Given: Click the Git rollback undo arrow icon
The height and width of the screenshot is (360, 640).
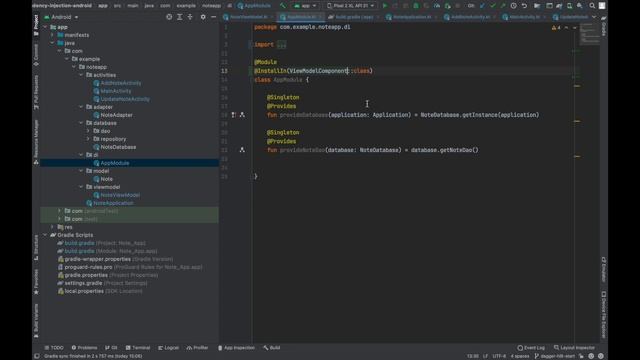Looking at the screenshot, I should (x=524, y=6).
